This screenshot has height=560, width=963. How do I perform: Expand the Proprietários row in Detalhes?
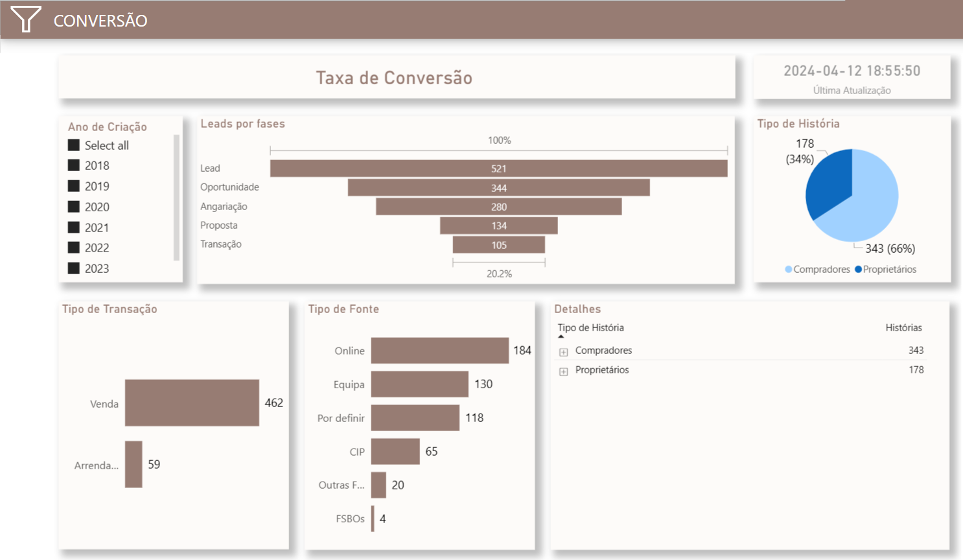coord(563,371)
